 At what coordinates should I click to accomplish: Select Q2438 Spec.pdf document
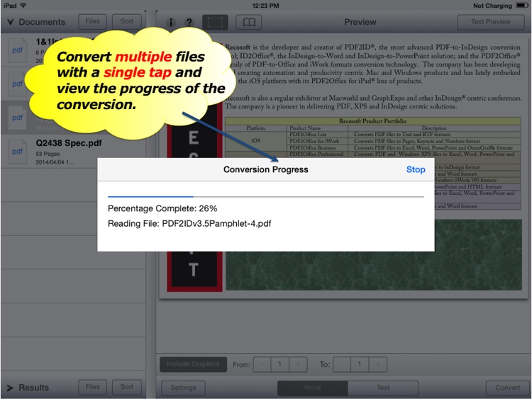(x=73, y=151)
